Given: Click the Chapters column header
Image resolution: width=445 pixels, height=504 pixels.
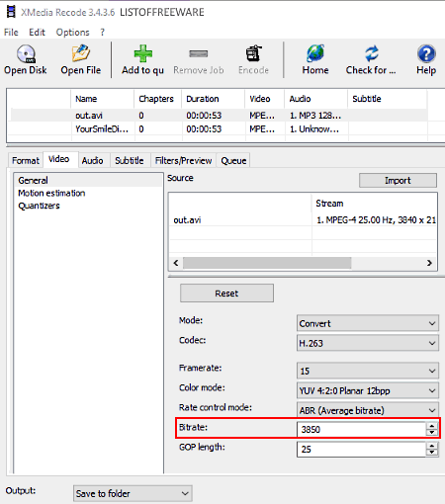Looking at the screenshot, I should 157,99.
